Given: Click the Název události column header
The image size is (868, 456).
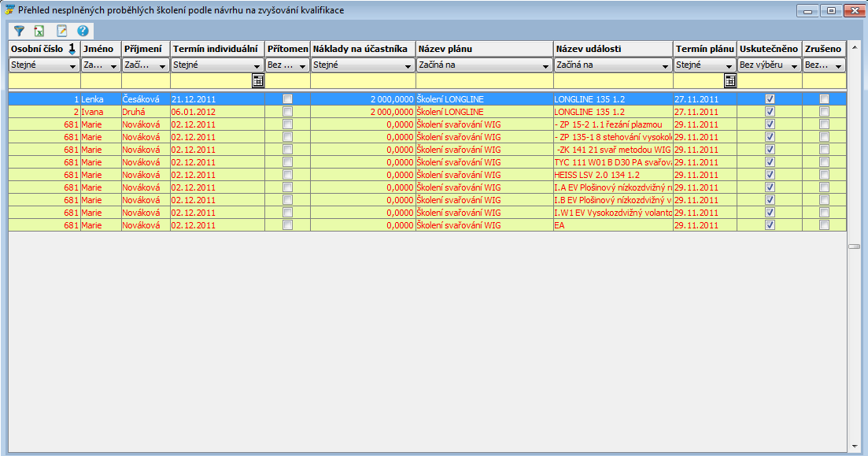Looking at the screenshot, I should [x=612, y=49].
